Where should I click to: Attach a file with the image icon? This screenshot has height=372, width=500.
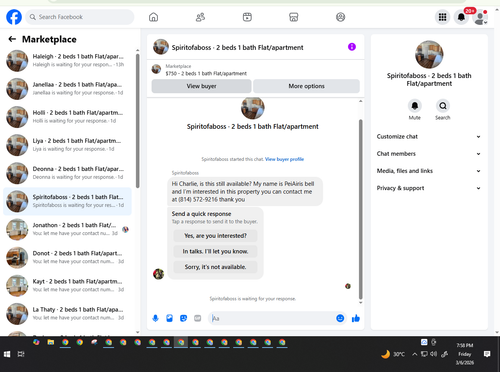[169, 318]
